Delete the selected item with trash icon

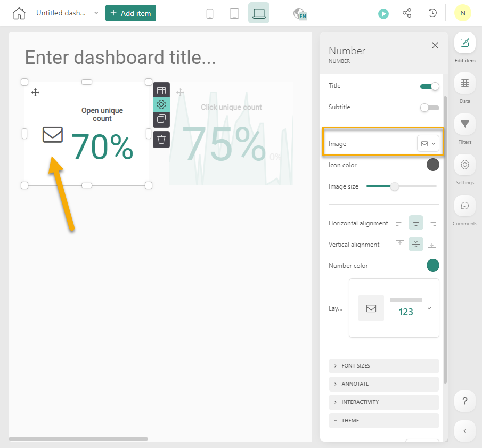[161, 140]
